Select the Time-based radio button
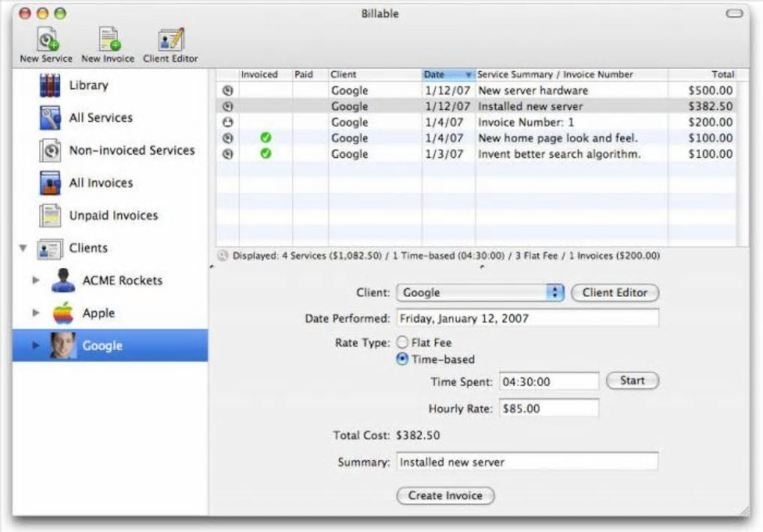This screenshot has width=763, height=532. 402,359
